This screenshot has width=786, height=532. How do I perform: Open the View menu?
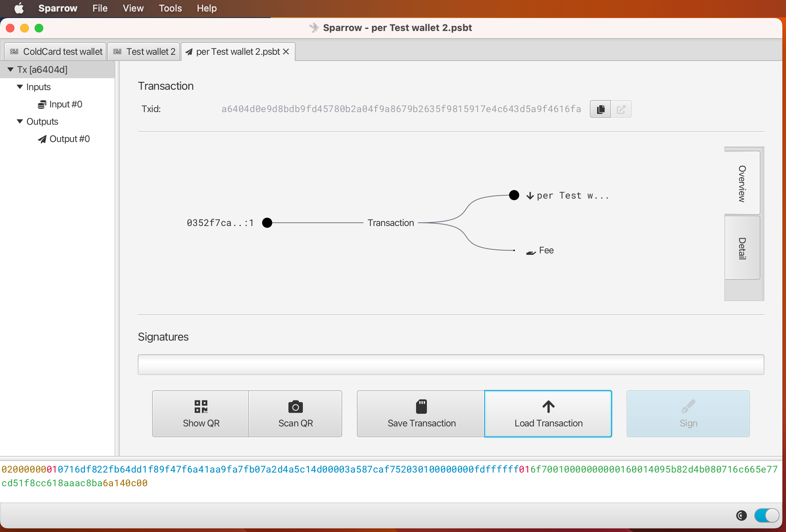pos(133,8)
